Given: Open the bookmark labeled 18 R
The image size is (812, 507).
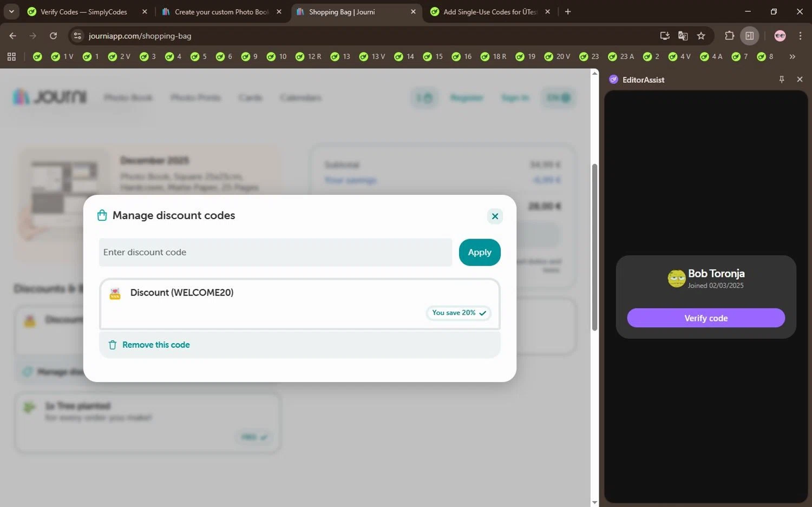Looking at the screenshot, I should click(x=494, y=56).
